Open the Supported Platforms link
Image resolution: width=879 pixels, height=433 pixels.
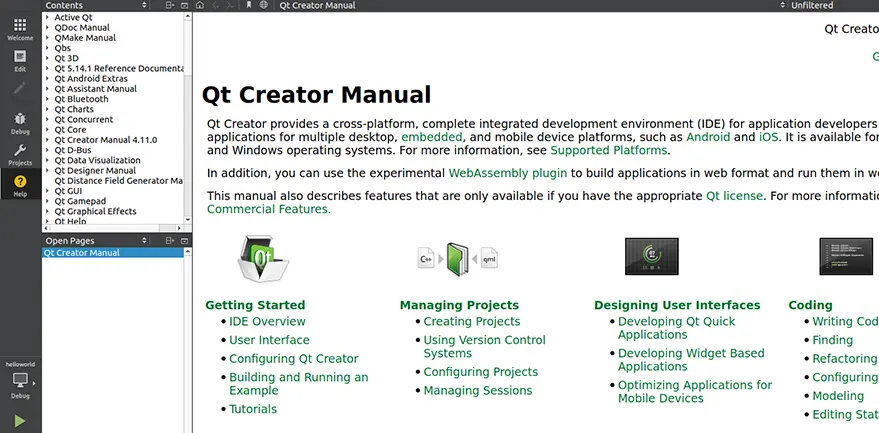tap(609, 150)
